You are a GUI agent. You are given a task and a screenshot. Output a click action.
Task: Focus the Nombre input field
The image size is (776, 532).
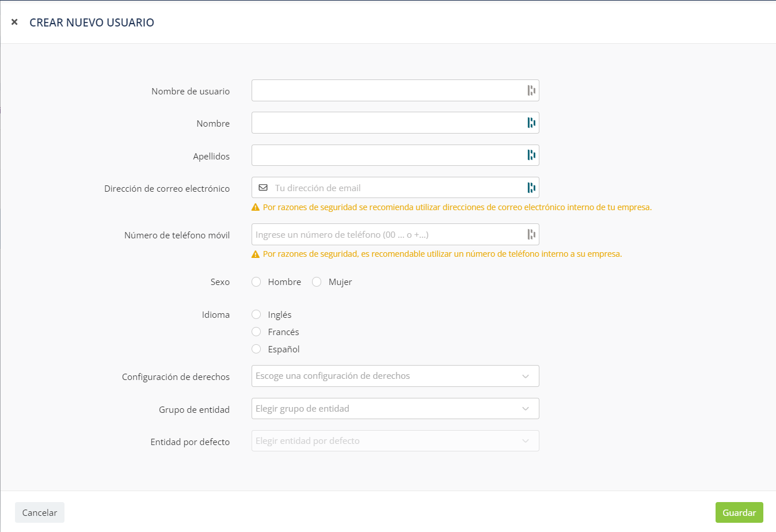[x=395, y=123]
